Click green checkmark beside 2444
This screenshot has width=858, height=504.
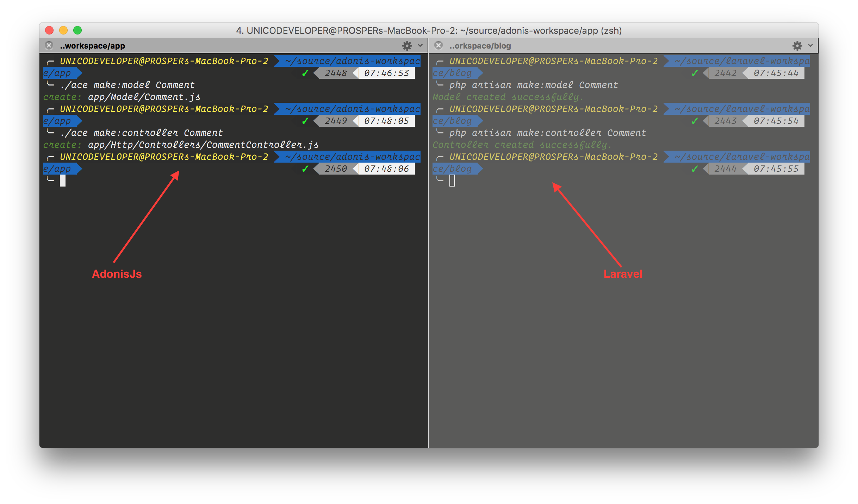[x=695, y=169]
